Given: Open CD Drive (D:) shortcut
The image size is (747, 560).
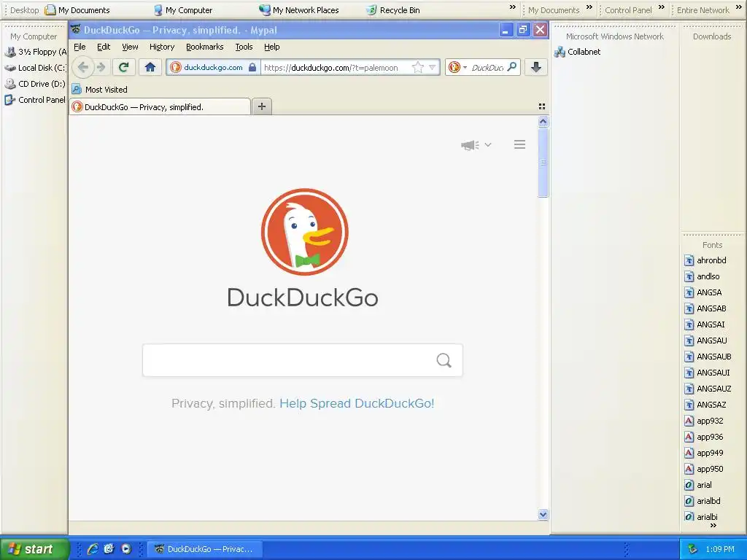Looking at the screenshot, I should tap(35, 84).
